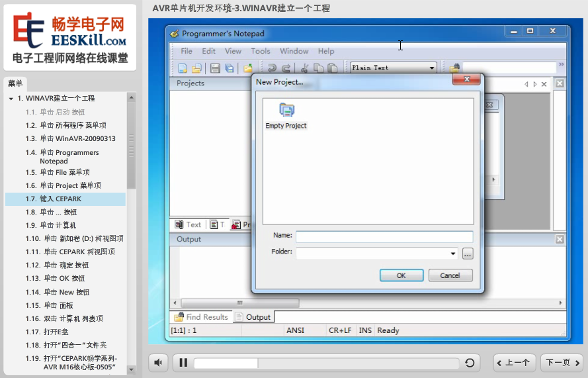Click the Cut scissors toolbar icon
Image resolution: width=588 pixels, height=378 pixels.
(x=304, y=68)
